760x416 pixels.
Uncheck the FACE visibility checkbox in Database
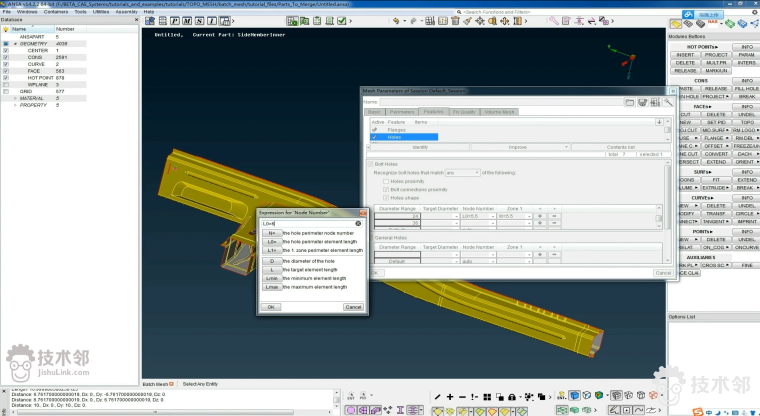pos(6,71)
